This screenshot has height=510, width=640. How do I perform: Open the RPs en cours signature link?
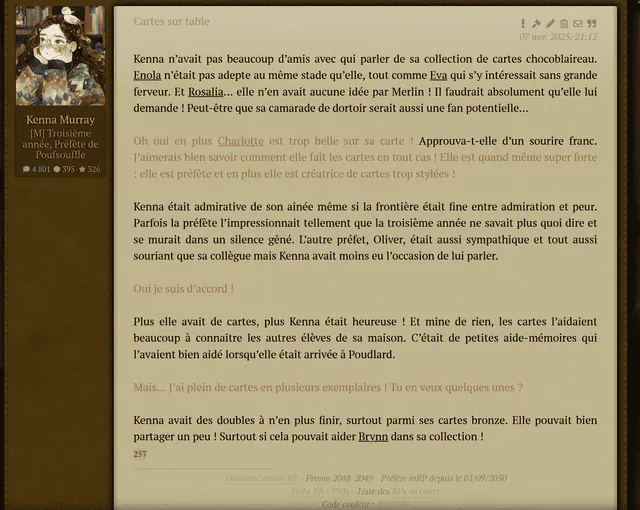tap(416, 492)
